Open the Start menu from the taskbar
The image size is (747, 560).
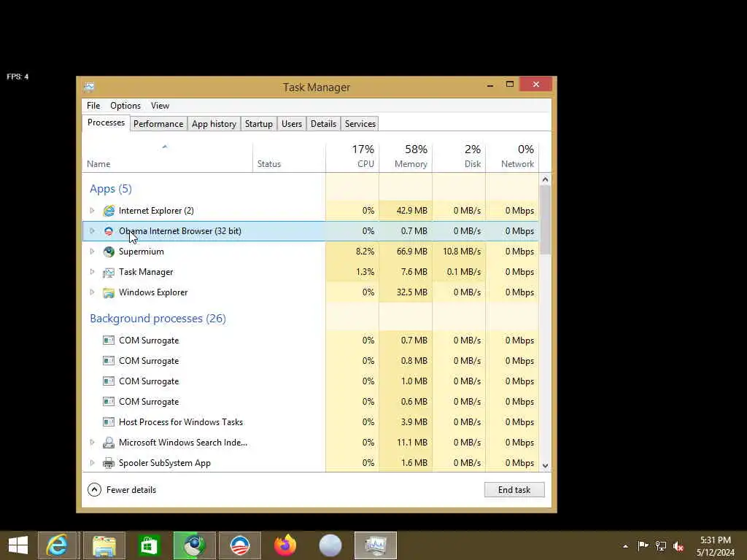(18, 545)
